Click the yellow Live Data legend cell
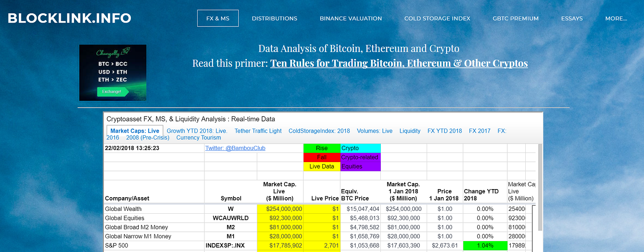 point(322,167)
